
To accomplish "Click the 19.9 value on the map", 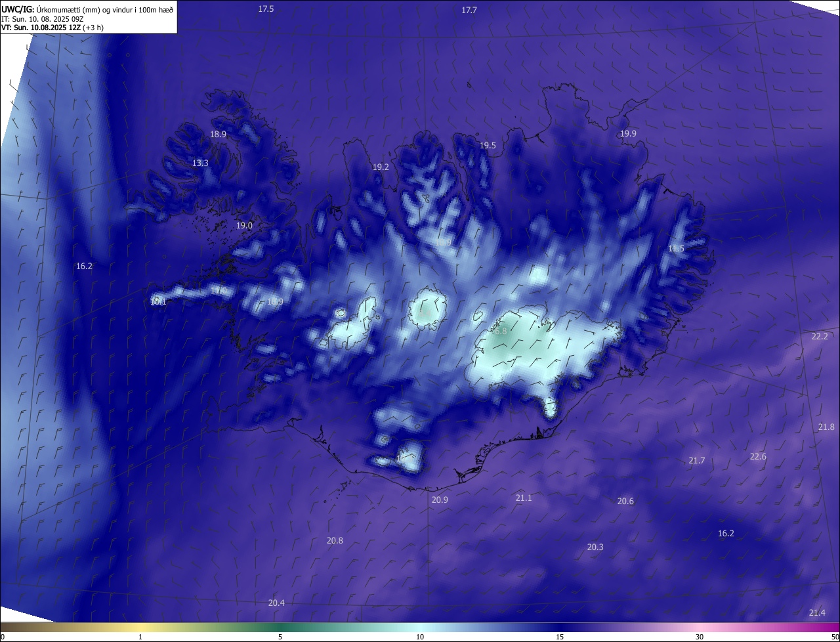I will [628, 134].
